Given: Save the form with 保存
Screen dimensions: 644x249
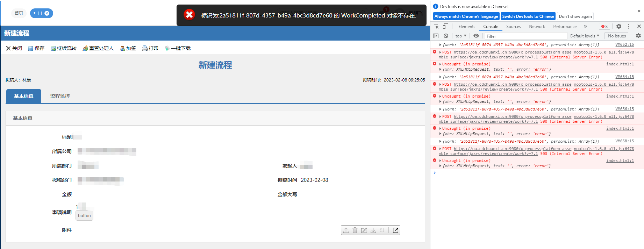Looking at the screenshot, I should (x=36, y=48).
